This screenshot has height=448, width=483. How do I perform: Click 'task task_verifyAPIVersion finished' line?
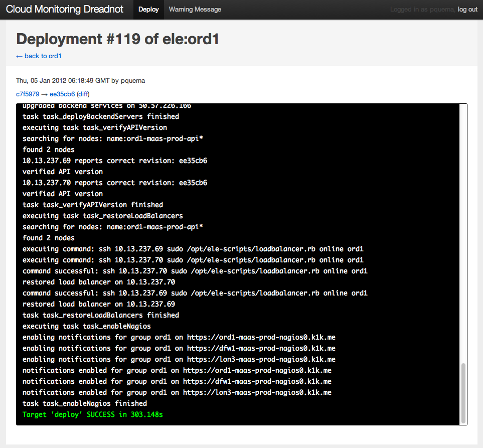(93, 205)
